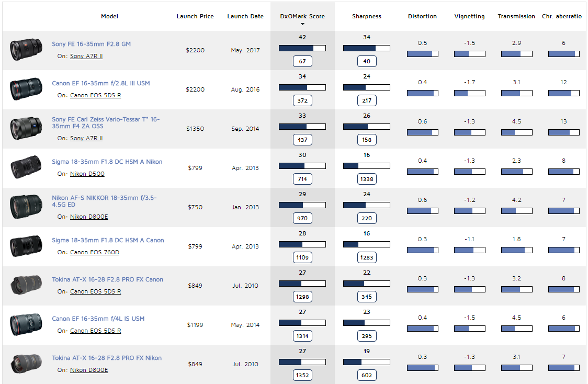588x384 pixels.
Task: Sort the table by the Model column
Action: click(109, 16)
